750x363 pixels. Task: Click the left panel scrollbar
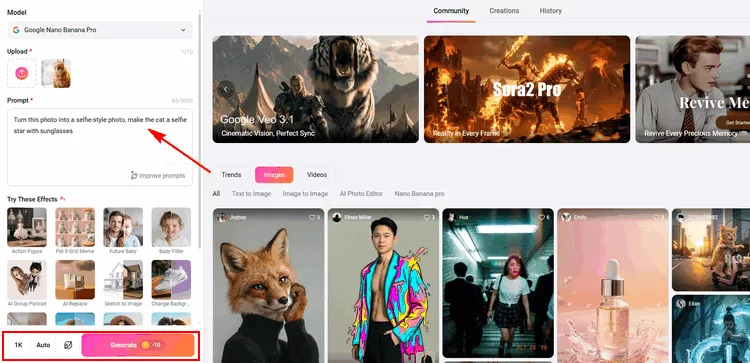[200, 130]
